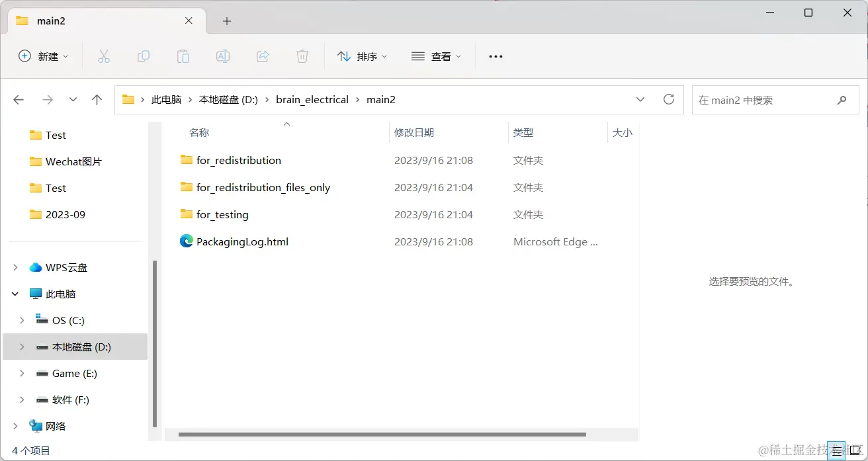Click the Rename icon in toolbar

click(223, 56)
